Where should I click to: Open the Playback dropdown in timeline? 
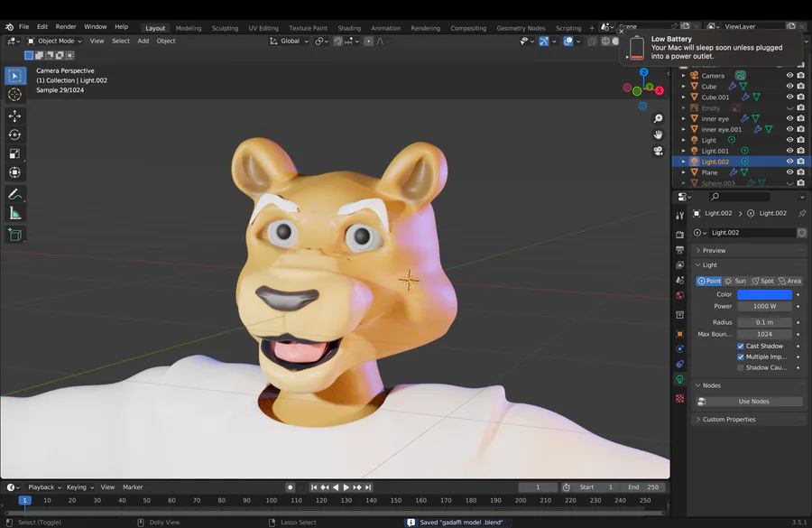[44, 487]
